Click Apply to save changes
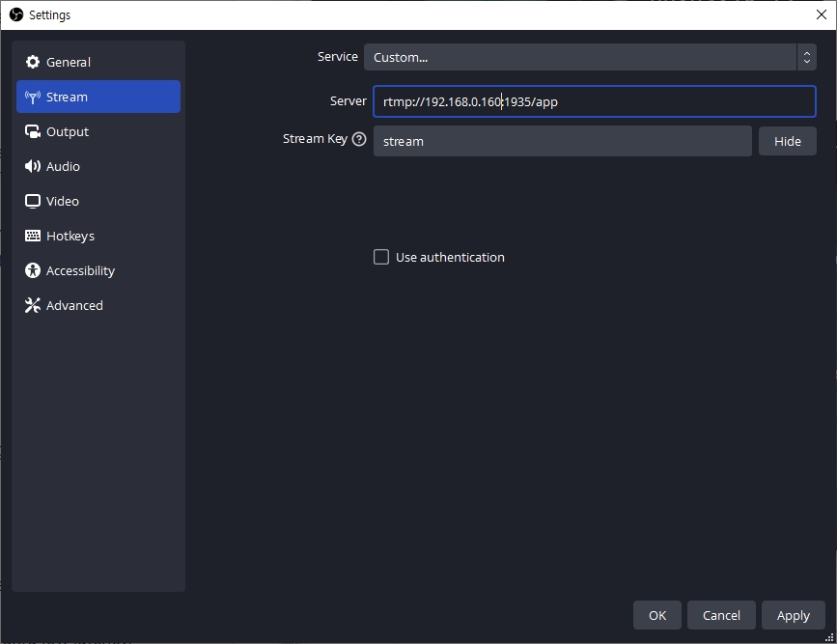 (793, 615)
